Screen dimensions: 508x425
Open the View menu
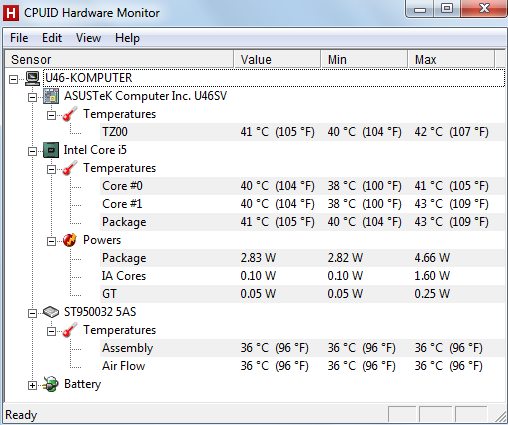click(88, 38)
